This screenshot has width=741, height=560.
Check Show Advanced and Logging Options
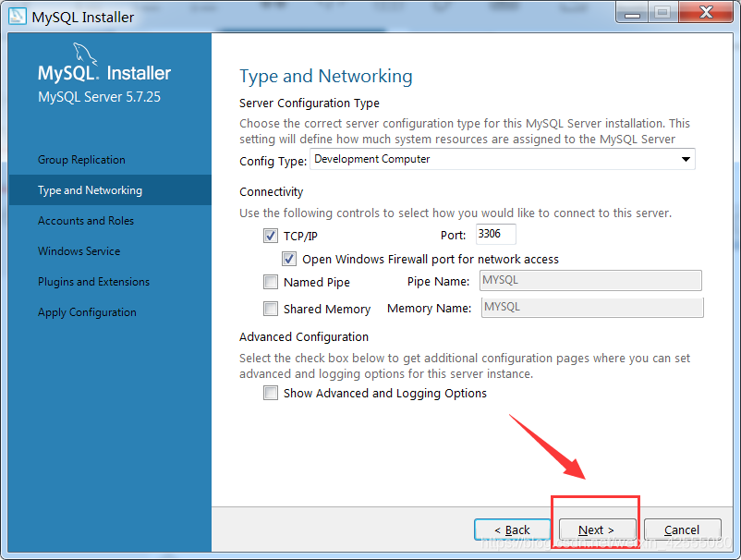click(x=271, y=393)
